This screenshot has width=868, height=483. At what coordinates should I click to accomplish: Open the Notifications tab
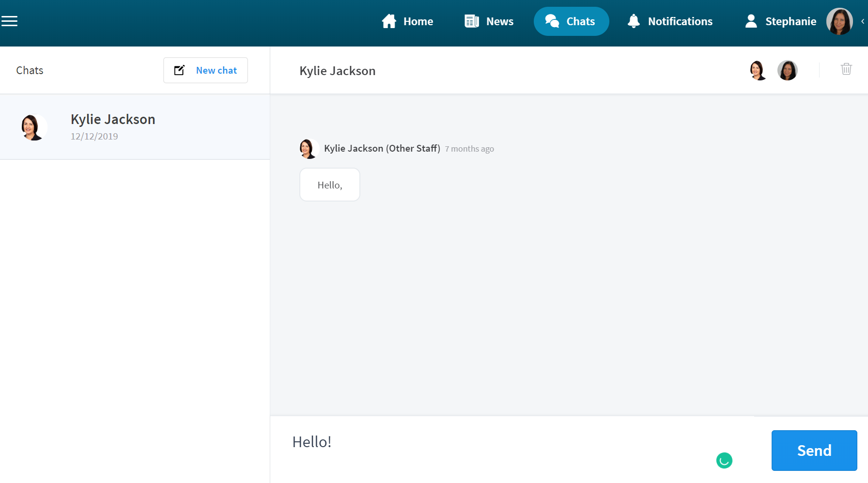[x=670, y=21]
